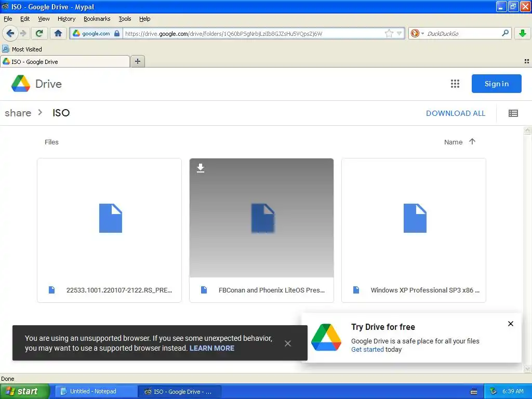Open the File menu
532x399 pixels.
pyautogui.click(x=8, y=19)
